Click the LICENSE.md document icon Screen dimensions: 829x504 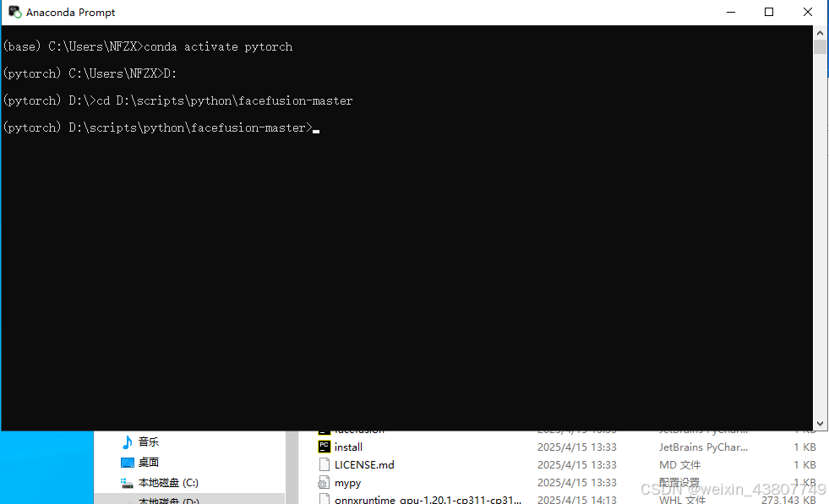(x=325, y=464)
